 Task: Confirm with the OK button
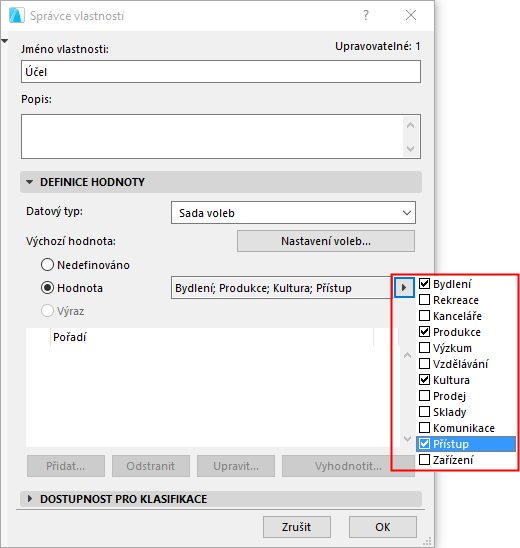[x=383, y=527]
